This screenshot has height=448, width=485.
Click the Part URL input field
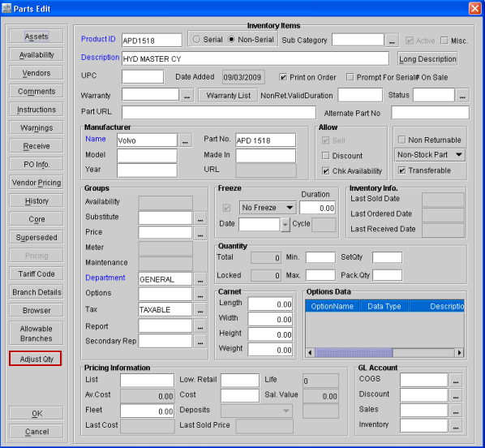tap(219, 112)
